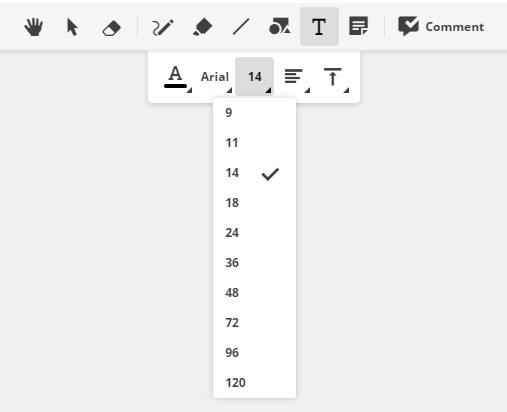Select the Hand pan tool
The image size is (507, 412).
point(34,27)
